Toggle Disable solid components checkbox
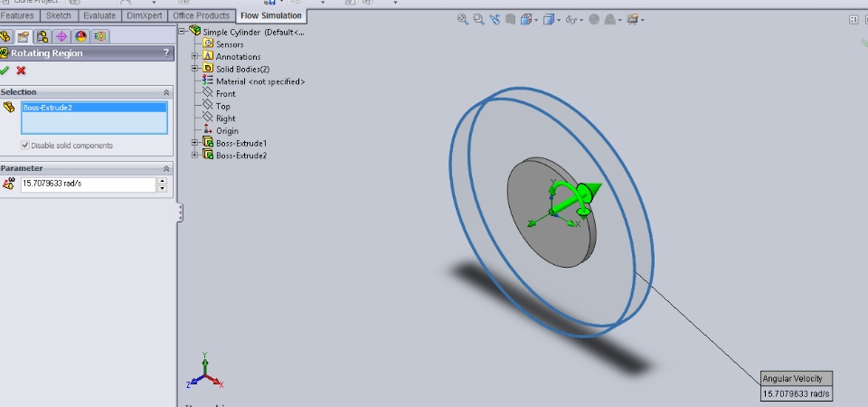The width and height of the screenshot is (868, 407). click(25, 146)
